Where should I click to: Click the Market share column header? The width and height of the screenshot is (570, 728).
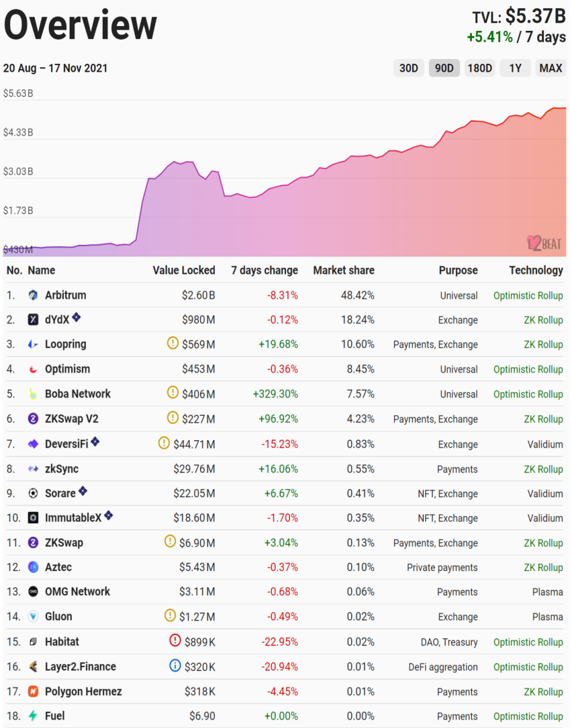pos(344,270)
